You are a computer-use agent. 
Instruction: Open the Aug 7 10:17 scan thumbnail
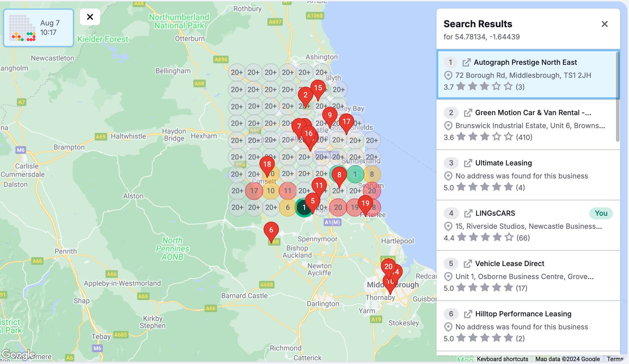tap(38, 28)
